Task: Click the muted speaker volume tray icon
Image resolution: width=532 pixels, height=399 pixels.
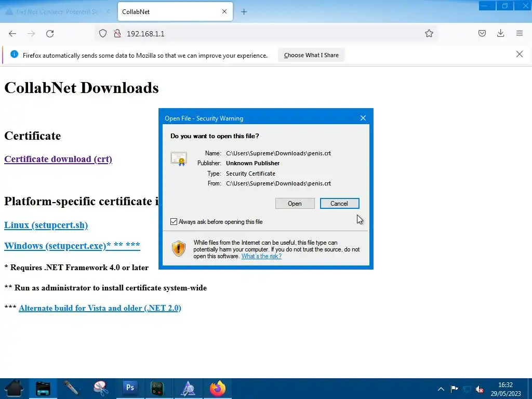Action: 480,389
